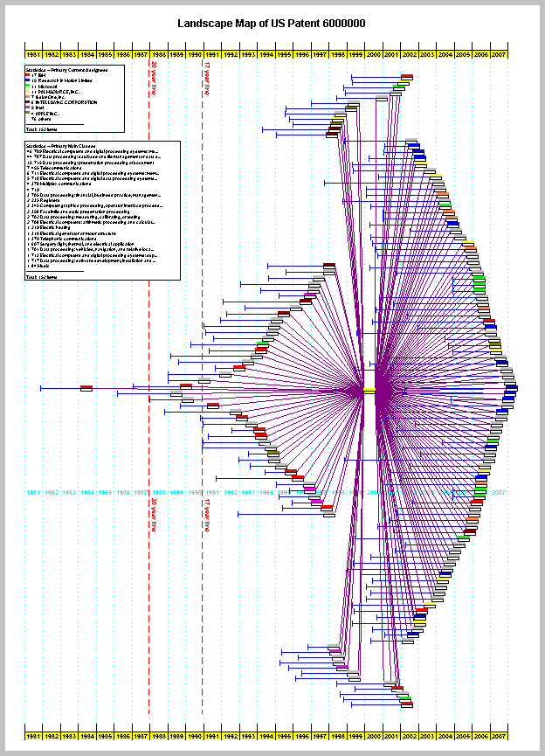The width and height of the screenshot is (545, 756).
Task: Click the 2000 label in top year bar
Action: tap(374, 54)
